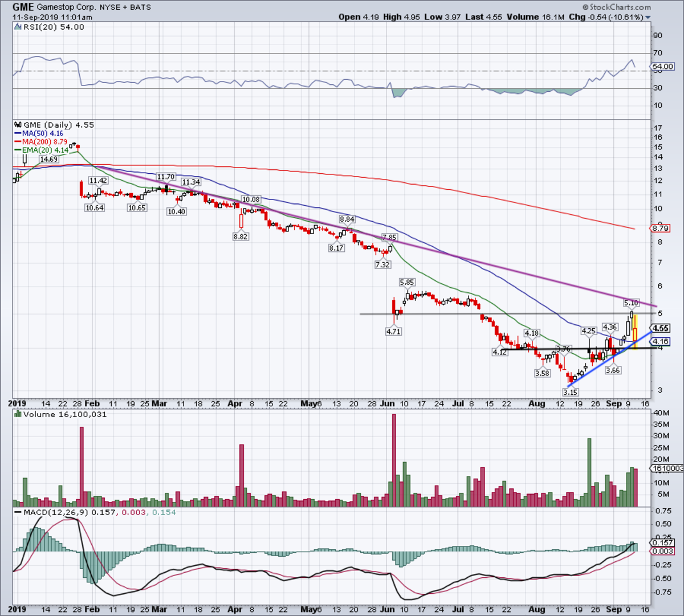This screenshot has width=684, height=616.
Task: Click the Gamestop Corp. company name
Action: click(x=66, y=7)
